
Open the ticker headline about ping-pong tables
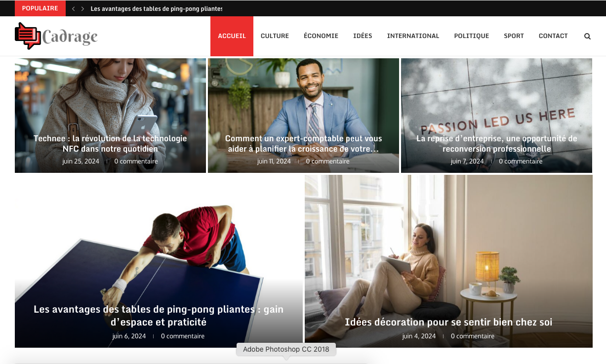157,9
